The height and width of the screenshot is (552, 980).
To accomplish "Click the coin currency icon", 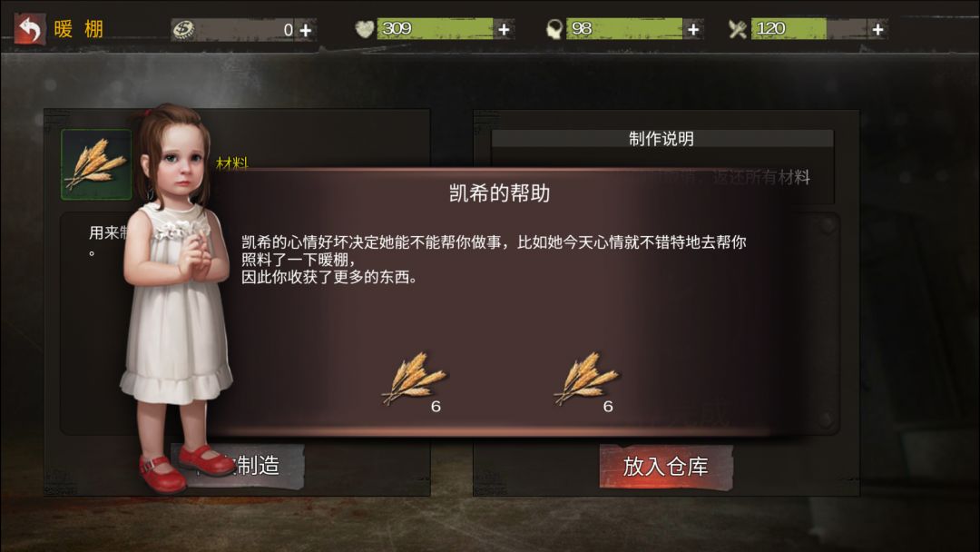I will coord(183,29).
